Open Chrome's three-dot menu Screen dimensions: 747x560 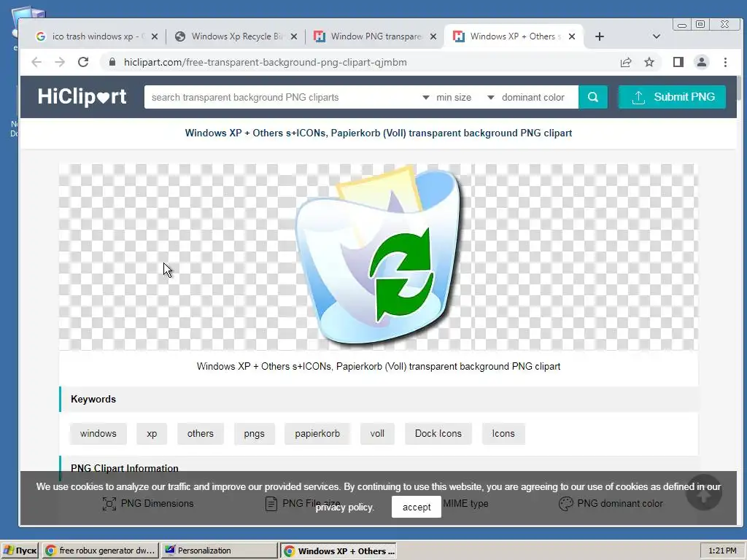(725, 63)
